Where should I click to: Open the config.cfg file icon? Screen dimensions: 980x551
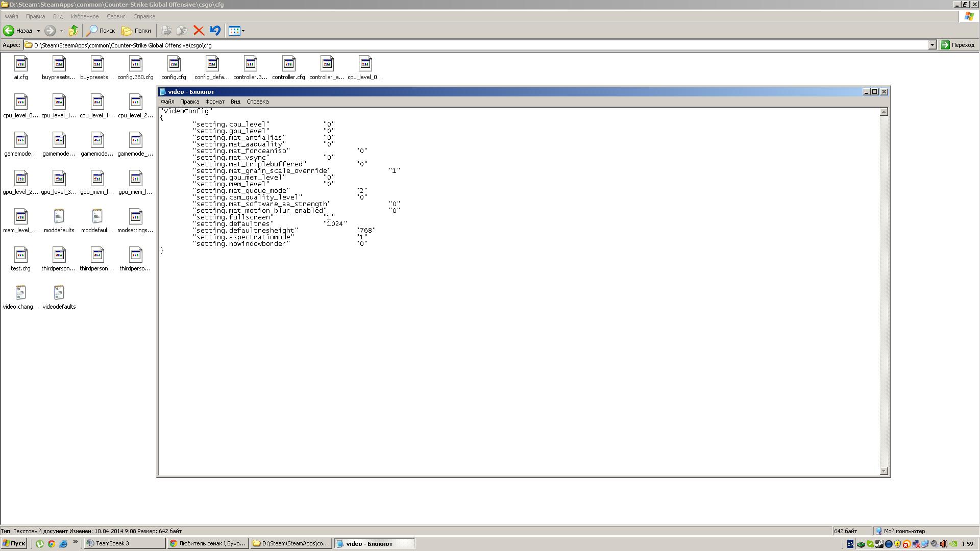[x=174, y=64]
